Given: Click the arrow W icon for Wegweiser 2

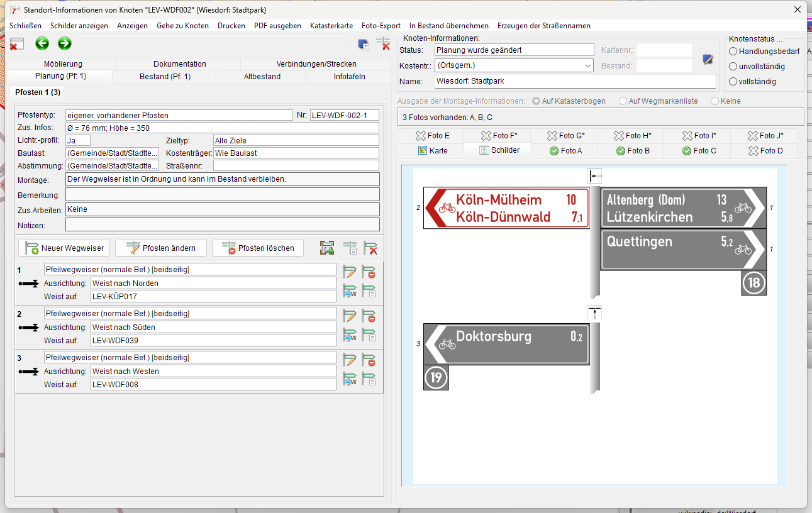Looking at the screenshot, I should (350, 335).
